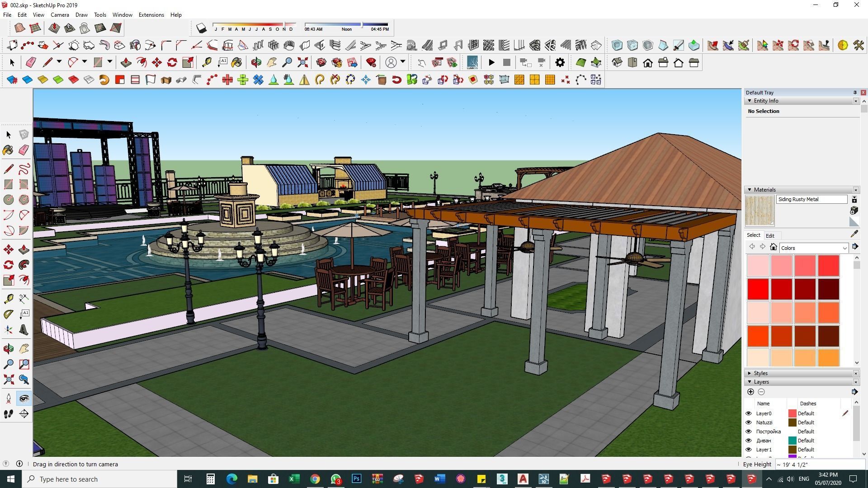Toggle visibility of Layer0
This screenshot has width=868, height=488.
tap(748, 413)
